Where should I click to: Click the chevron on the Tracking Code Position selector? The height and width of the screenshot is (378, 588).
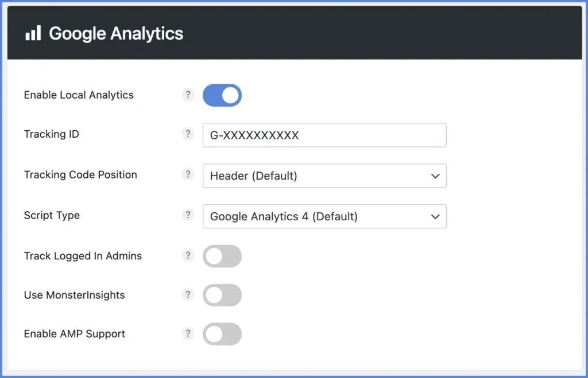[x=436, y=176]
